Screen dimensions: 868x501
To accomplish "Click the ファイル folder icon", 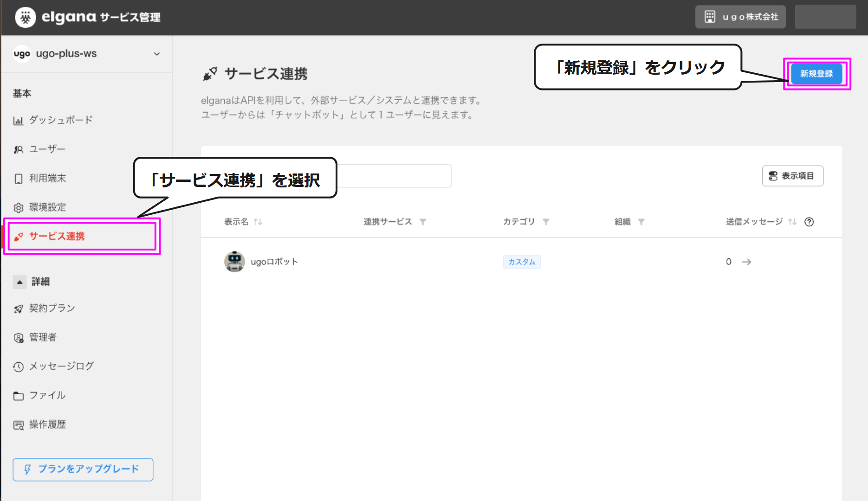I will click(x=19, y=396).
